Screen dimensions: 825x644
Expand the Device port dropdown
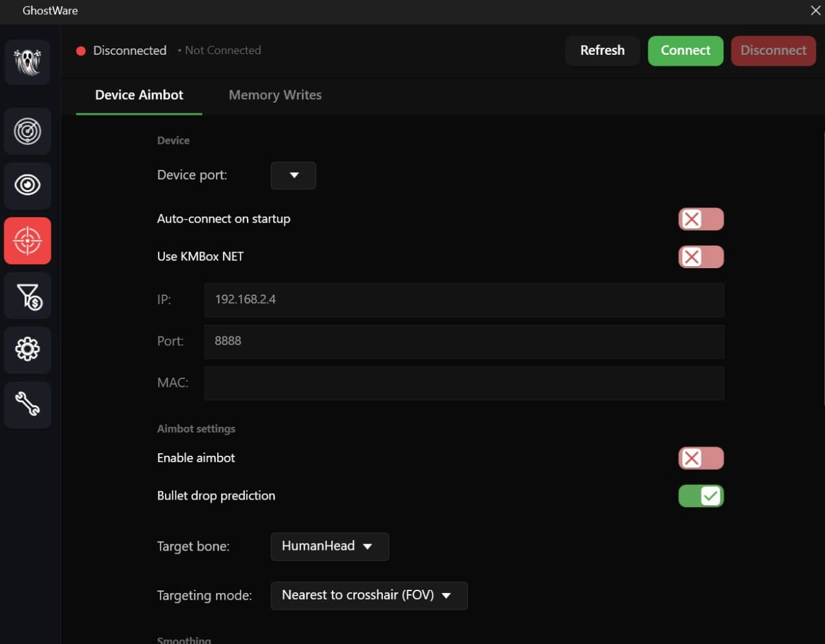pos(293,175)
